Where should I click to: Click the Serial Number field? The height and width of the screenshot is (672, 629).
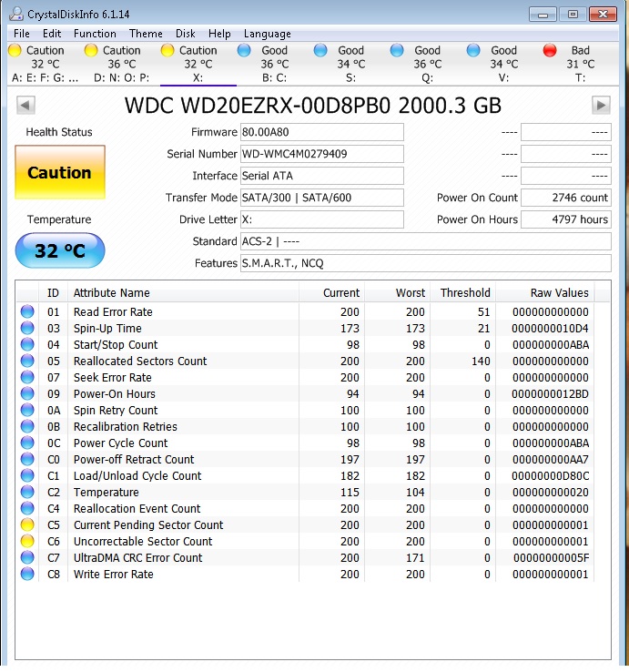pos(322,154)
